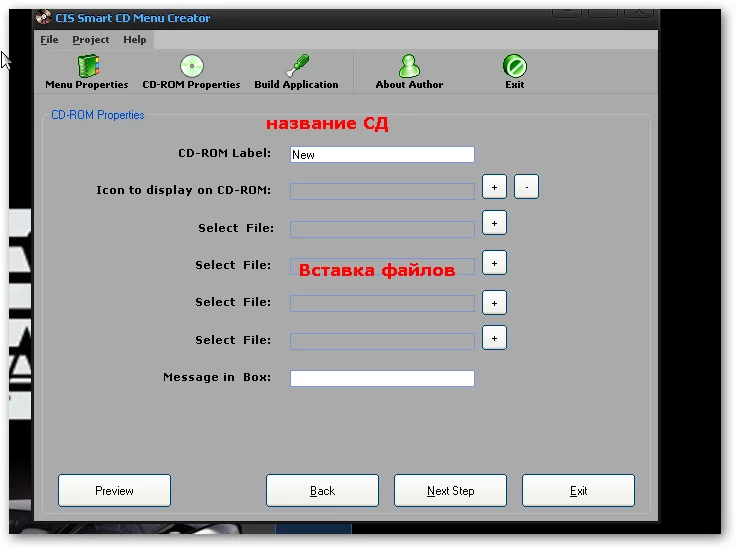Viewport: 736px width, 549px height.
Task: Click the Next Step button
Action: click(450, 490)
